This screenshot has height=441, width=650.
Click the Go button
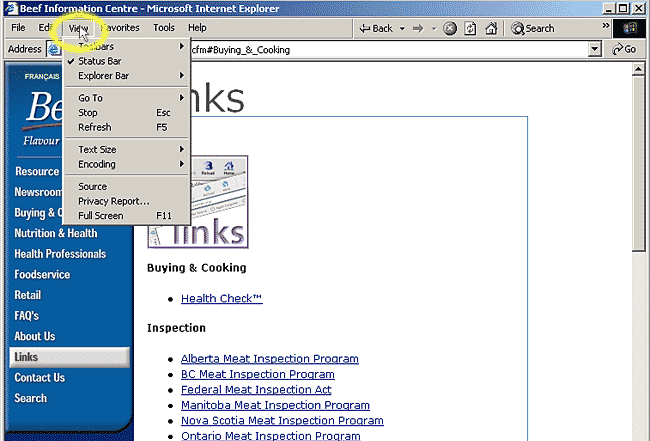pos(624,49)
